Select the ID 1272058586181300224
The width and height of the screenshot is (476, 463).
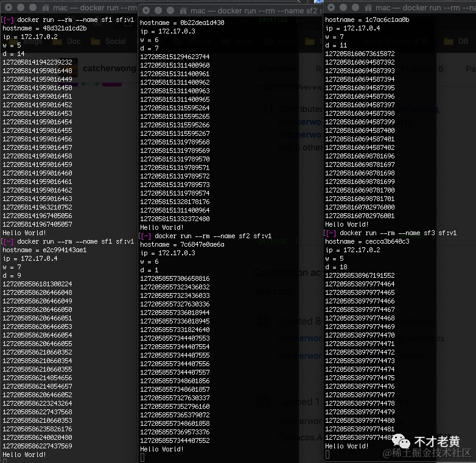click(x=37, y=284)
